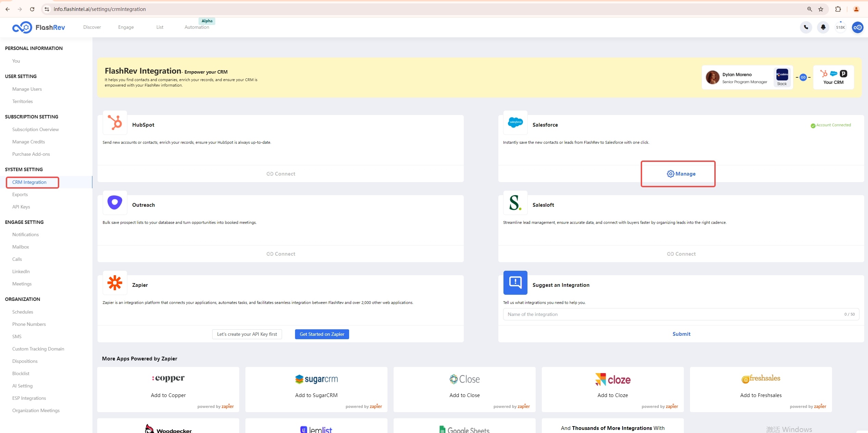Reload the page
This screenshot has height=433, width=868.
[x=32, y=9]
